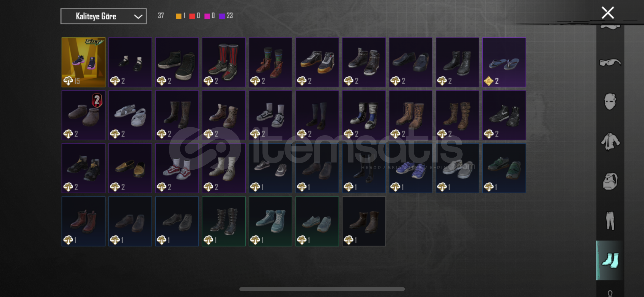This screenshot has height=297, width=644.
Task: Open the glasses category in sidebar
Action: tap(610, 62)
